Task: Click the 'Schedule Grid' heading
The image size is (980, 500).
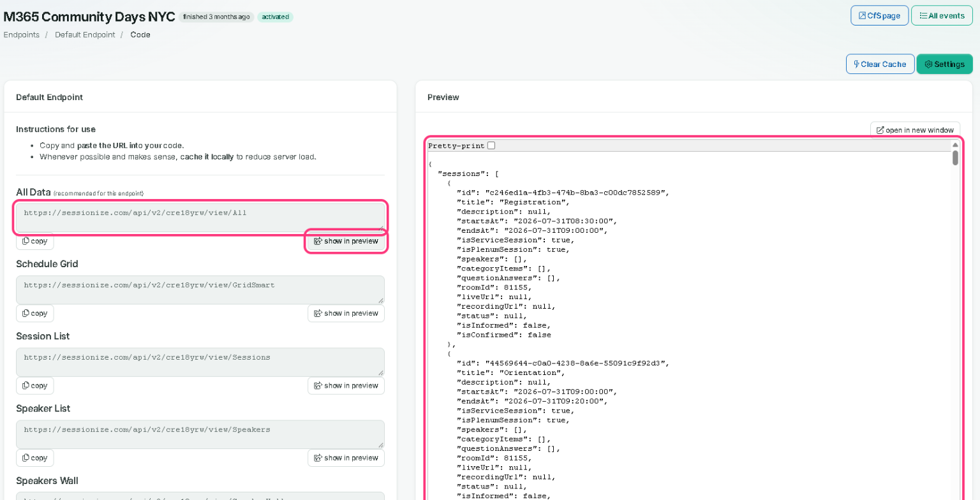Action: click(47, 264)
